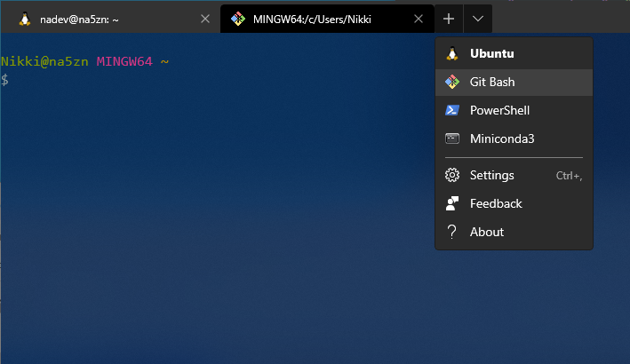Viewport: 630px width, 364px height.
Task: Toggle the profiles dropdown chevron
Action: (478, 19)
